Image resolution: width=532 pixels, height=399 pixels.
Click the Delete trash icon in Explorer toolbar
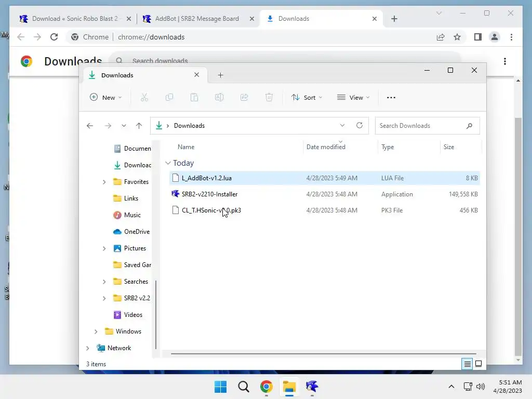[x=269, y=97]
